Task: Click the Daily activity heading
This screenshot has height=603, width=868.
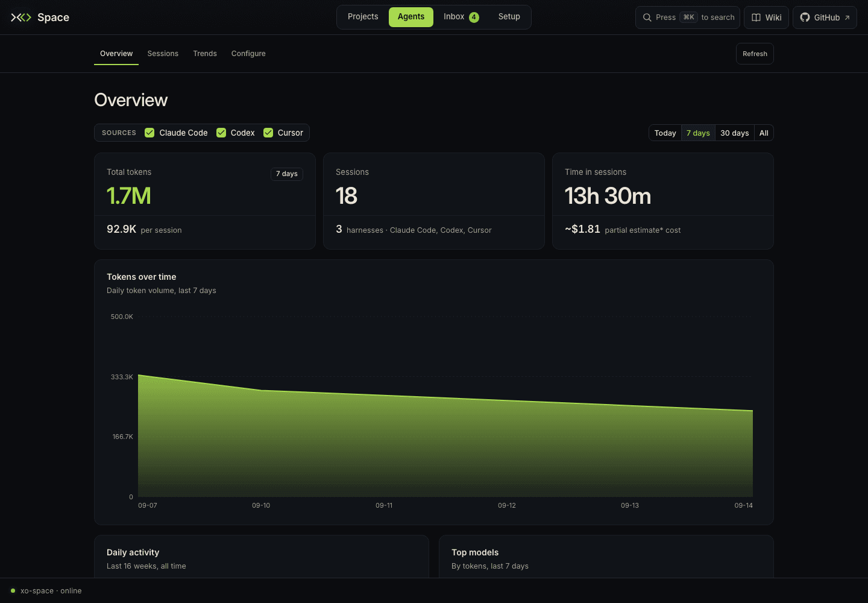Action: coord(133,552)
